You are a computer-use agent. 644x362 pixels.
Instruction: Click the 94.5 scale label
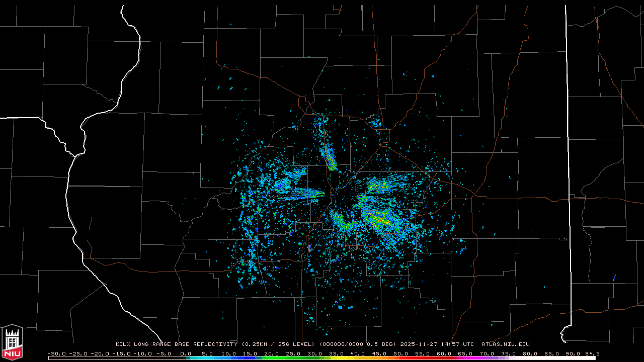592,353
